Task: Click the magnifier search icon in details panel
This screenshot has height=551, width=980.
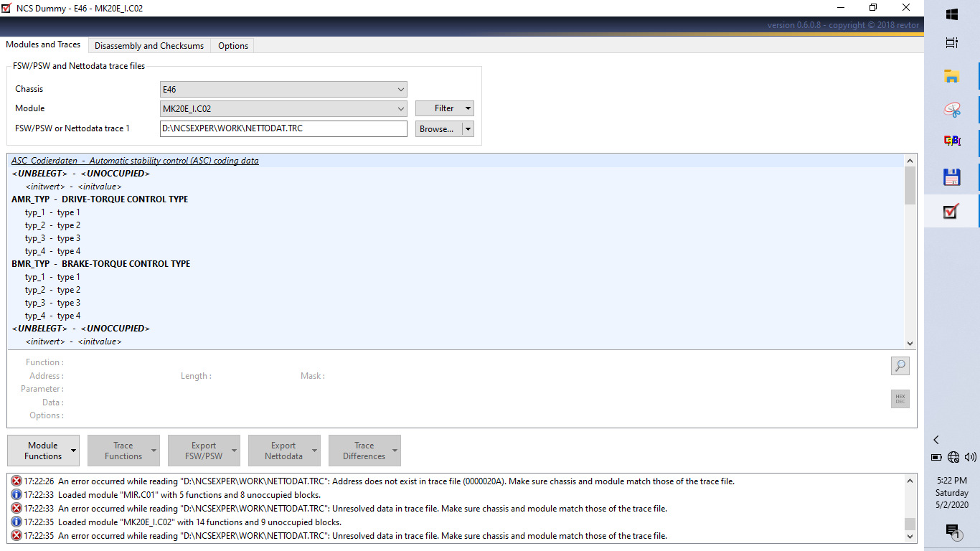Action: click(900, 366)
